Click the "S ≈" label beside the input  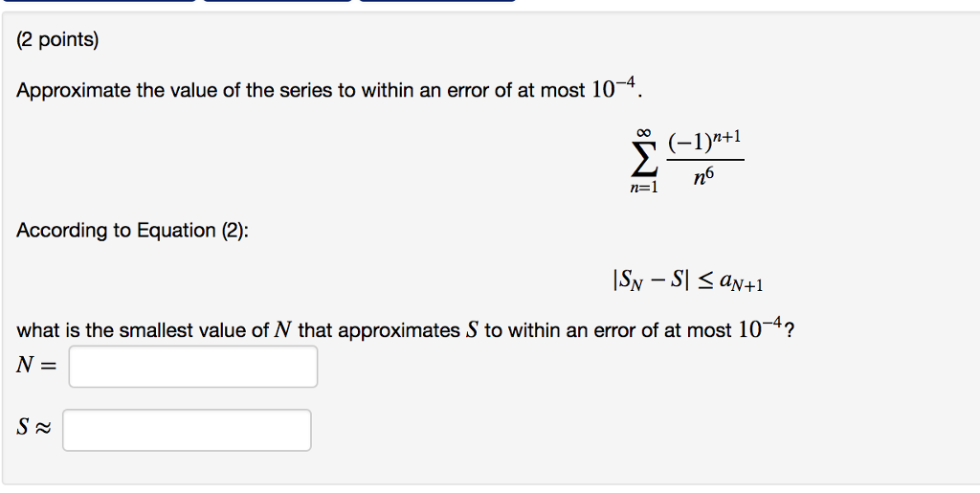[33, 428]
